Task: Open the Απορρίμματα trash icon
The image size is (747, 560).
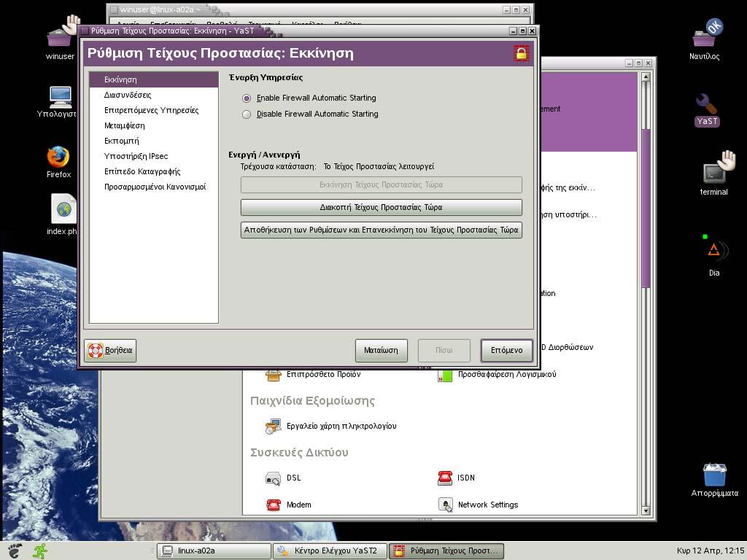Action: 715,474
